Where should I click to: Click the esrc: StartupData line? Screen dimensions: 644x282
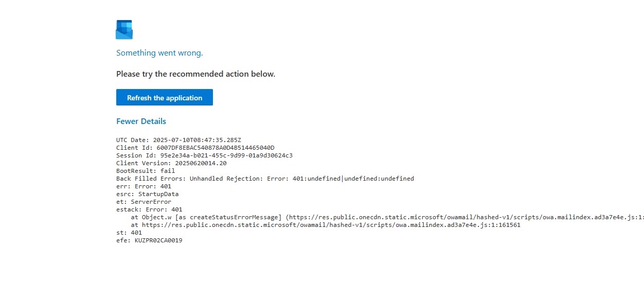point(148,194)
